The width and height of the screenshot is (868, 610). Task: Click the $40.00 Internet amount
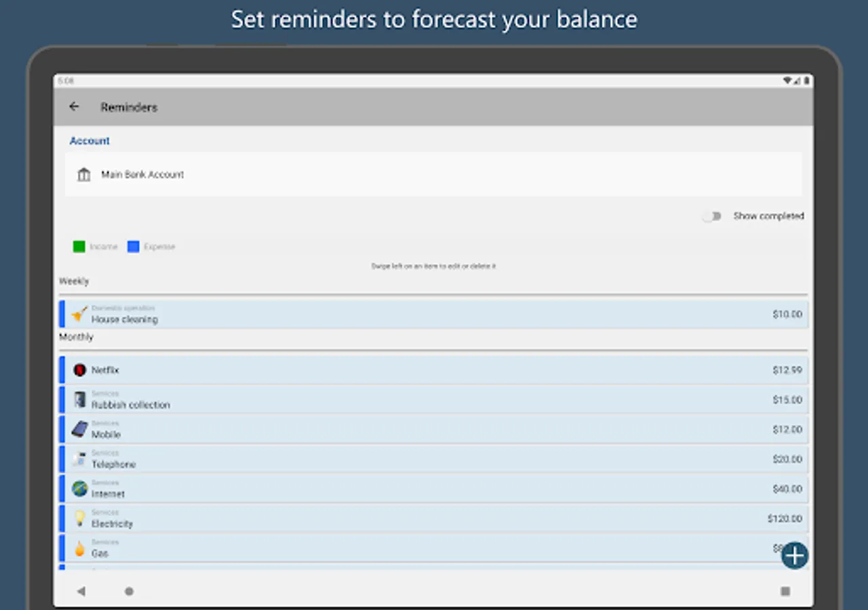787,489
